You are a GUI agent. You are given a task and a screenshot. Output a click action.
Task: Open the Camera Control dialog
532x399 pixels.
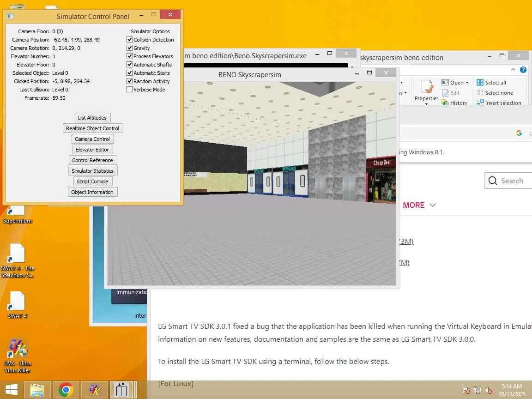point(92,139)
